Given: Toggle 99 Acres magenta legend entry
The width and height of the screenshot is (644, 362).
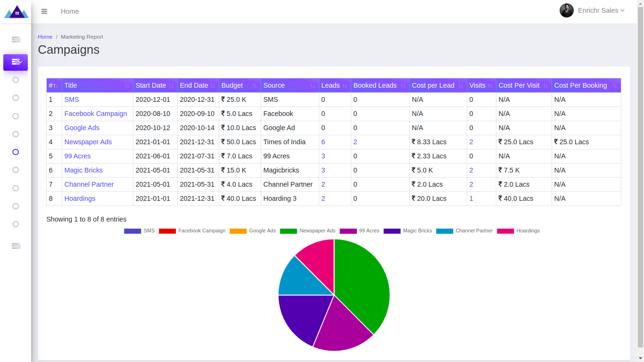Looking at the screenshot, I should [359, 231].
